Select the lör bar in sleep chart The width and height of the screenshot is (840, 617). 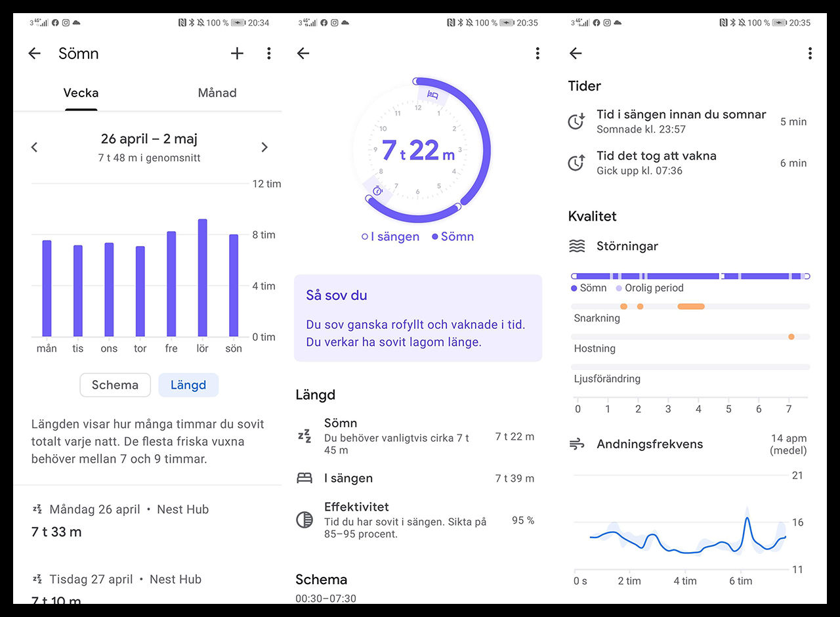pos(202,278)
